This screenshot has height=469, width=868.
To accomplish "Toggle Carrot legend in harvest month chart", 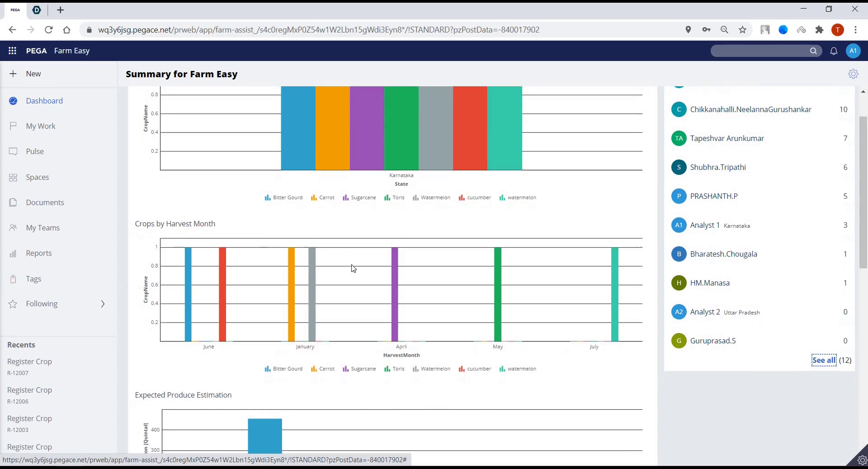I will 323,369.
